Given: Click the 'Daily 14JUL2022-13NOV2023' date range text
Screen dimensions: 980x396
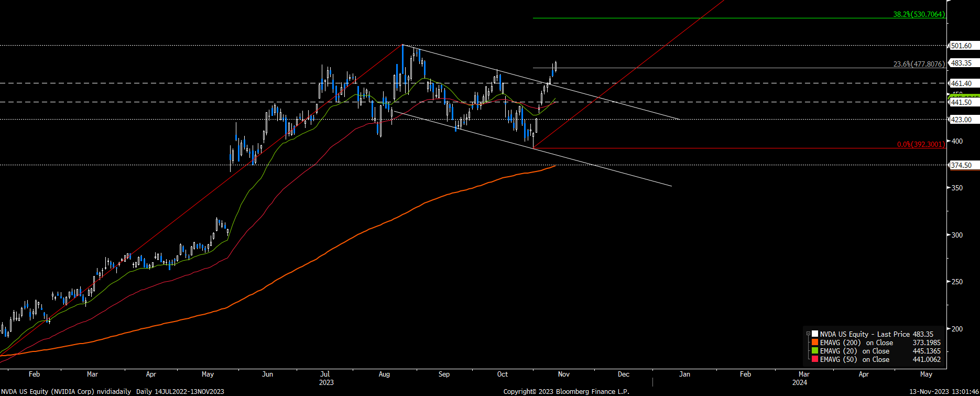Looking at the screenshot, I should tap(180, 391).
